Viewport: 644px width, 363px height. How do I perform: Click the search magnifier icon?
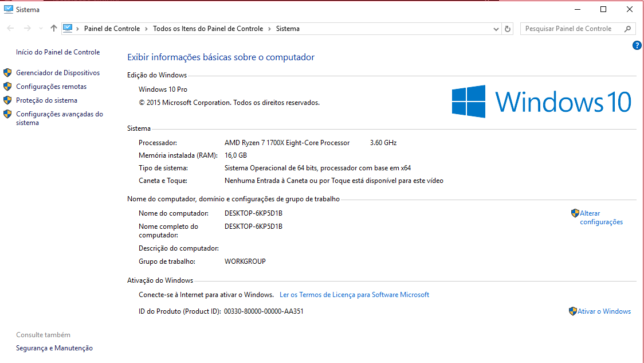(627, 29)
